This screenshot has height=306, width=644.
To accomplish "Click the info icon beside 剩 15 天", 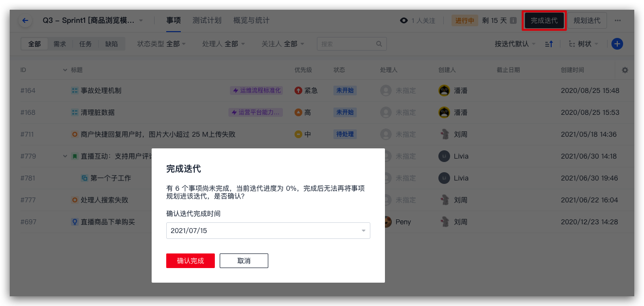I will 513,20.
